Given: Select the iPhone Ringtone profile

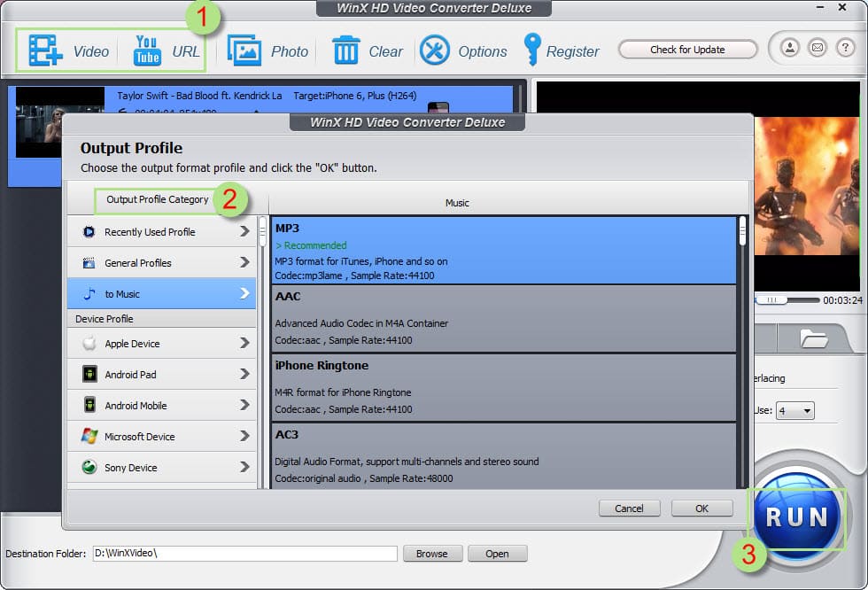Looking at the screenshot, I should (504, 388).
